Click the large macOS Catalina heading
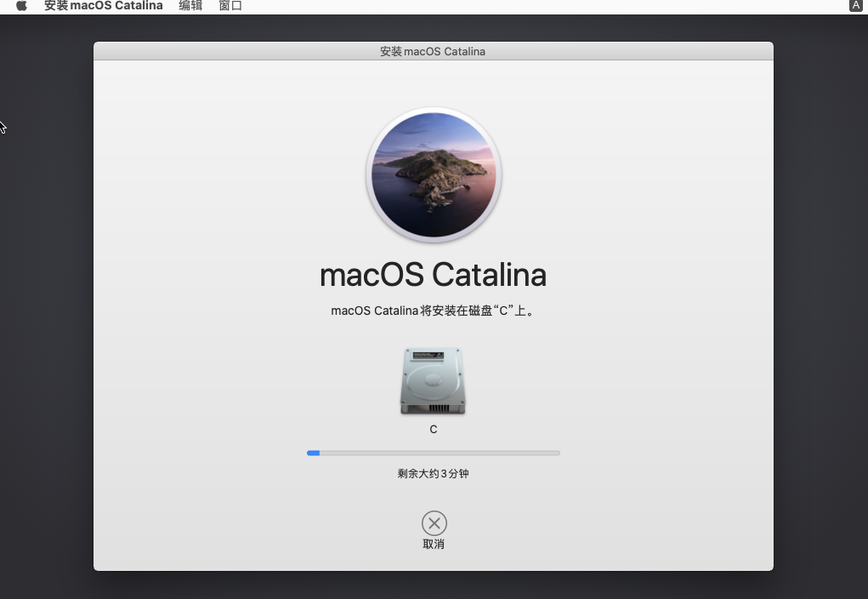 [x=434, y=275]
